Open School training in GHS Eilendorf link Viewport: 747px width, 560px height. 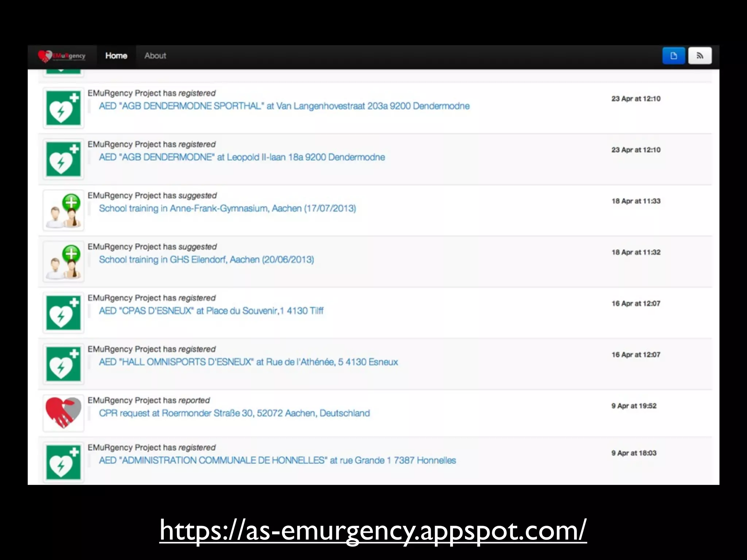[x=206, y=260]
